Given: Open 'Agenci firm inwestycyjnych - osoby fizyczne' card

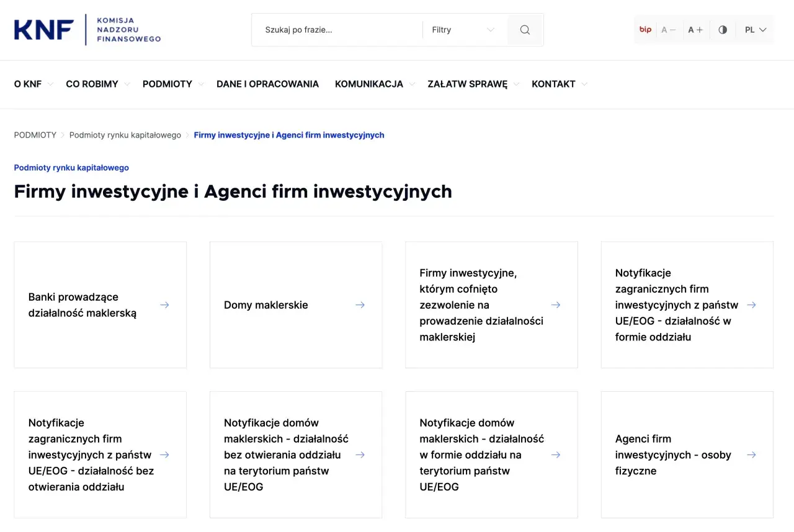Looking at the screenshot, I should click(687, 455).
